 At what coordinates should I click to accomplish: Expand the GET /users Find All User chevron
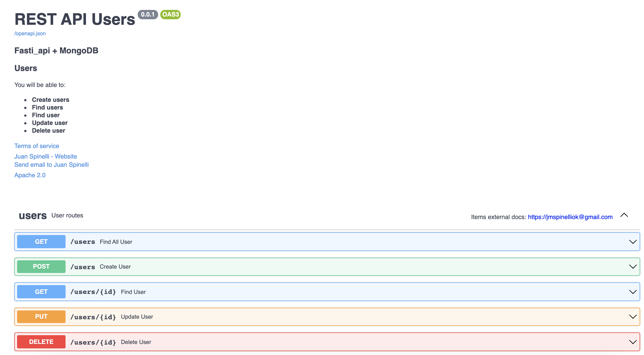(x=633, y=242)
